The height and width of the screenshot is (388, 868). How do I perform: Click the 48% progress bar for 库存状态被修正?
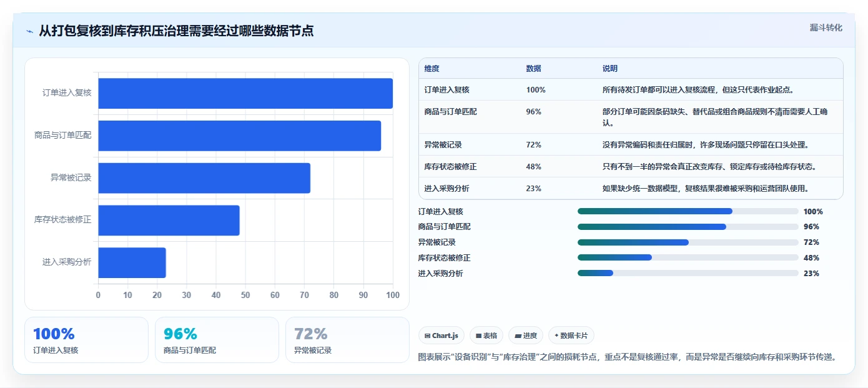tap(688, 257)
